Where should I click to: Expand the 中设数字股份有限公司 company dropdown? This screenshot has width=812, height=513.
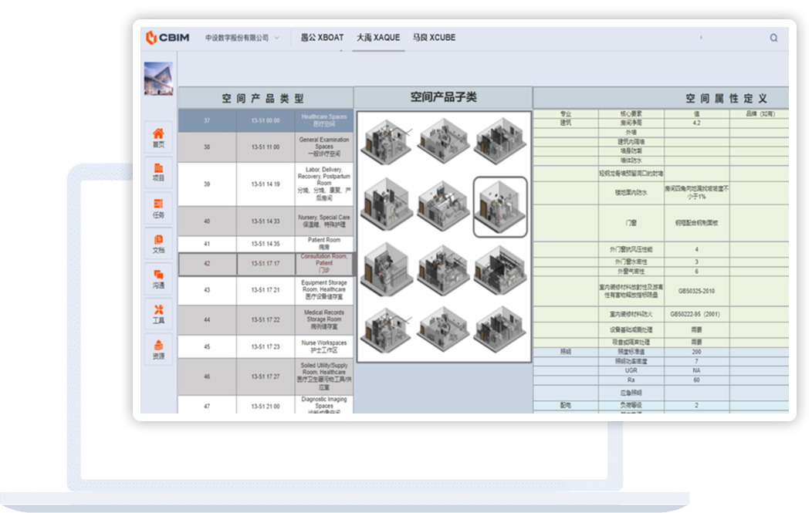click(x=242, y=38)
